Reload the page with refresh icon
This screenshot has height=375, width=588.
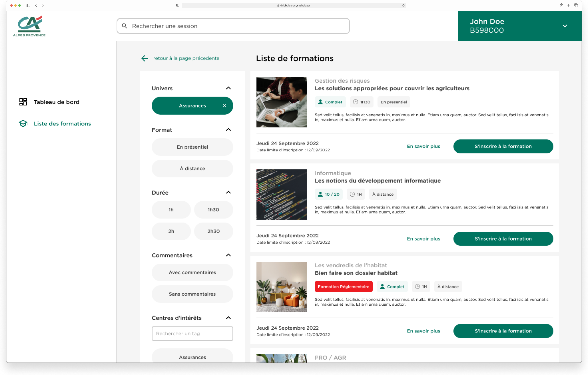tap(403, 5)
